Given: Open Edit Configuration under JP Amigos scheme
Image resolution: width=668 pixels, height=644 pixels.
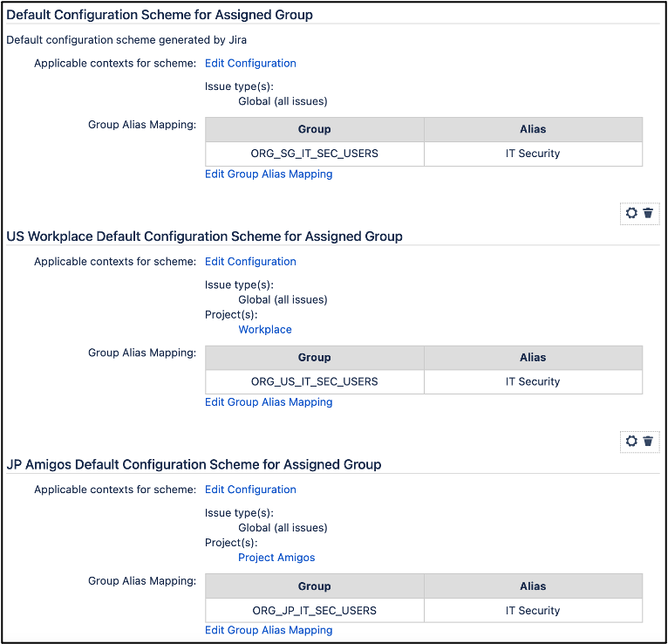Looking at the screenshot, I should click(250, 490).
